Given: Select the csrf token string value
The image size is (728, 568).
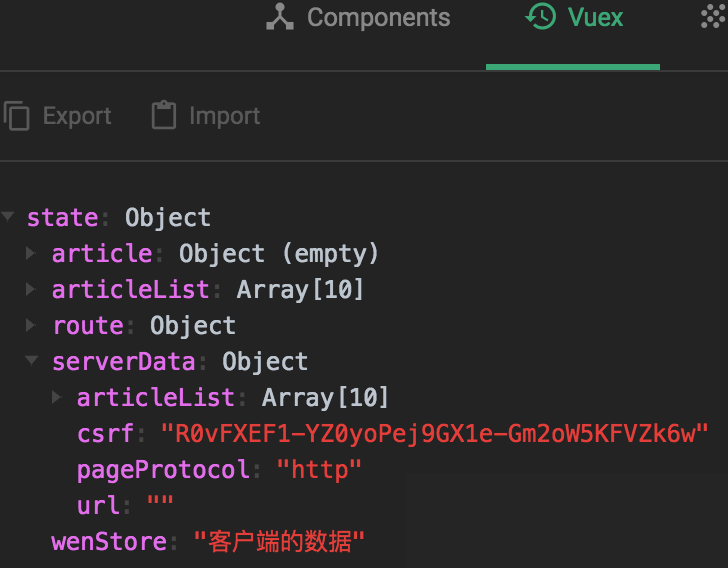Looking at the screenshot, I should pos(435,434).
